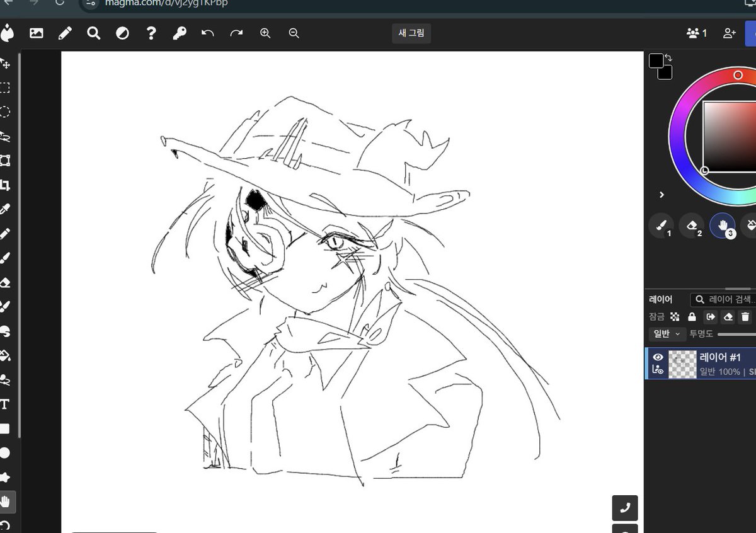Screen dimensions: 756x533
Task: Click the browser reload button
Action: (x=59, y=3)
